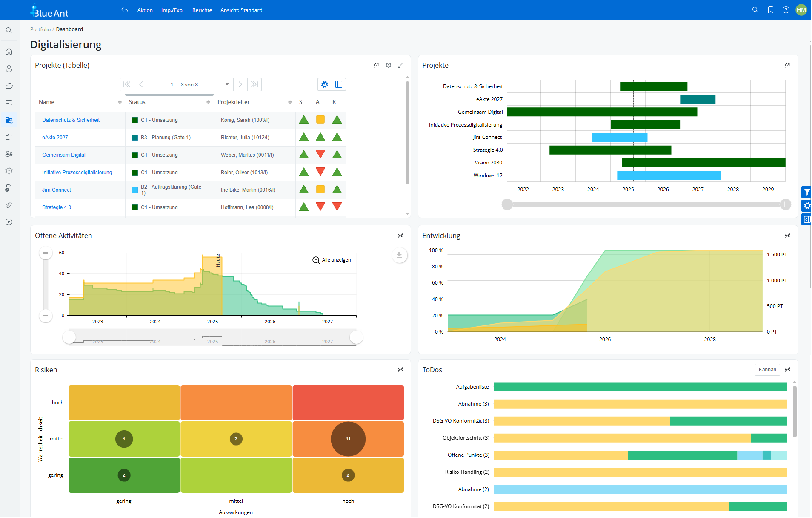The width and height of the screenshot is (812, 518).
Task: Toggle the column layout view in Projekte (Tabelle)
Action: (338, 84)
